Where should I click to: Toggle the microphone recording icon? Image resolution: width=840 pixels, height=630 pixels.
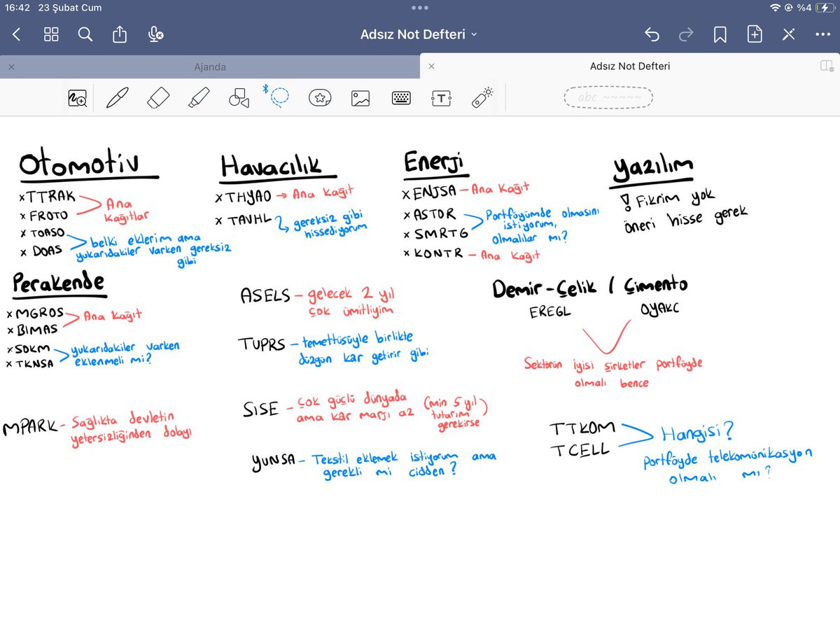[x=156, y=34]
